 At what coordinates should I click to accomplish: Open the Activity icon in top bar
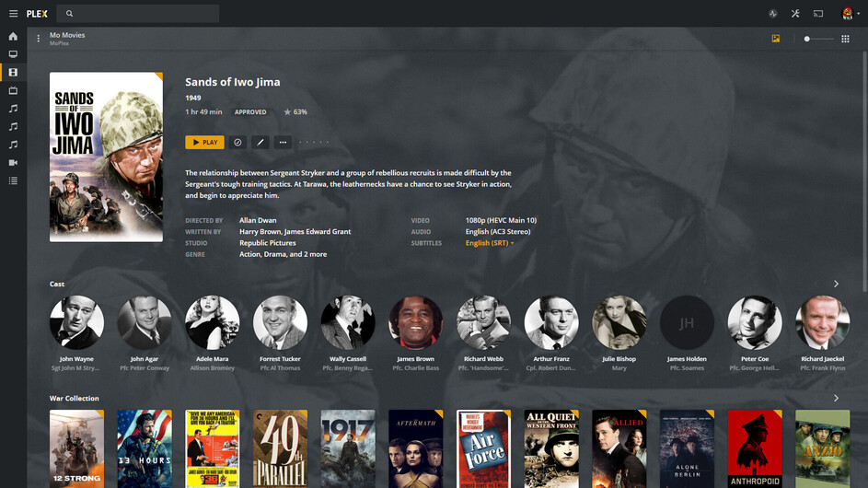tap(773, 13)
